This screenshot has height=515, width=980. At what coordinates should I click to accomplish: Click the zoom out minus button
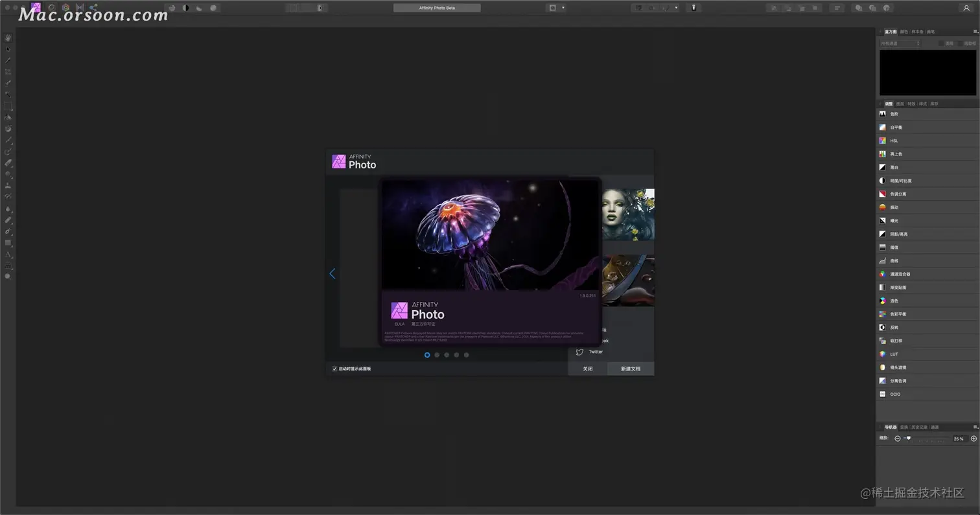898,439
